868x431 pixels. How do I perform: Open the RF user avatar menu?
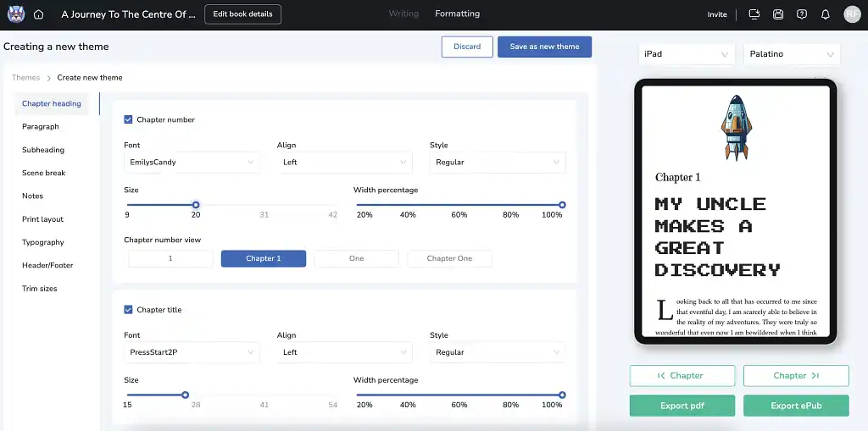tap(852, 14)
